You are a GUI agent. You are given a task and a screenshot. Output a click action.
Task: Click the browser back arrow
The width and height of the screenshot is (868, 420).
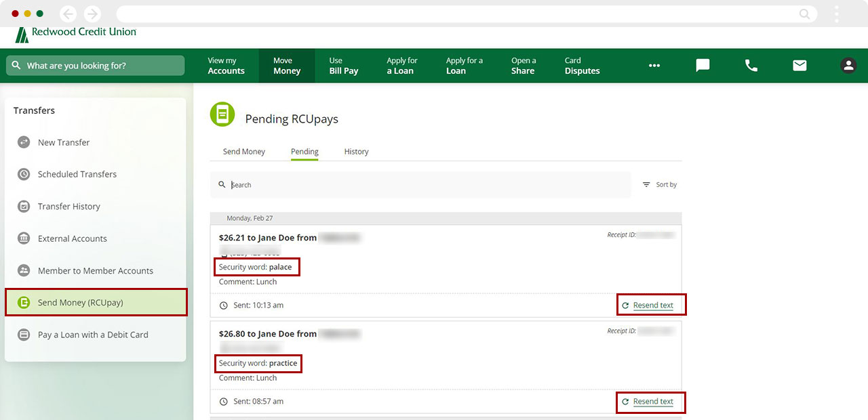pos(68,14)
